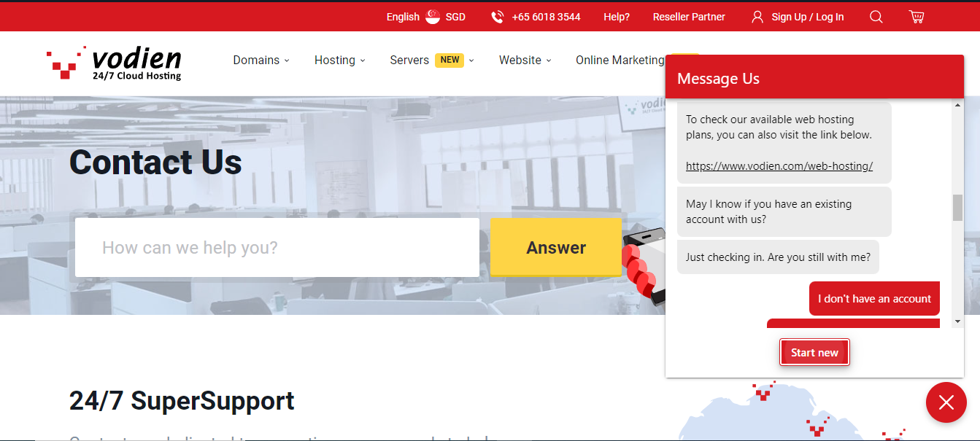Click the phone with hearts illustration
The height and width of the screenshot is (441, 980).
click(x=644, y=266)
